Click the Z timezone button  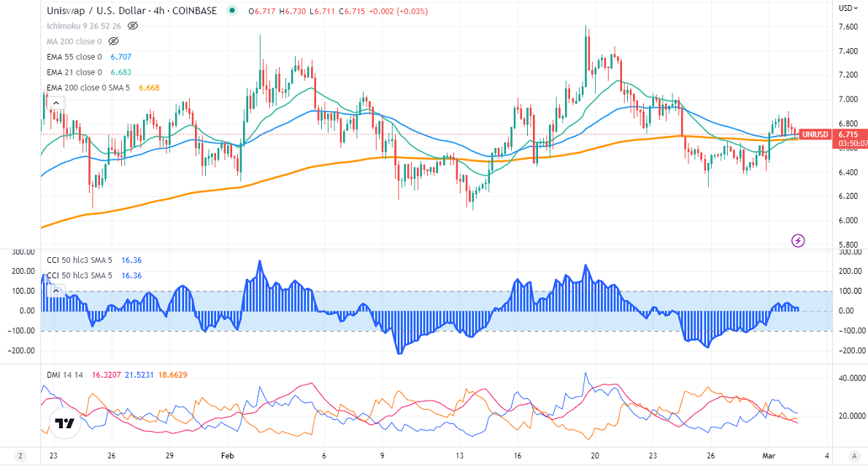click(20, 456)
